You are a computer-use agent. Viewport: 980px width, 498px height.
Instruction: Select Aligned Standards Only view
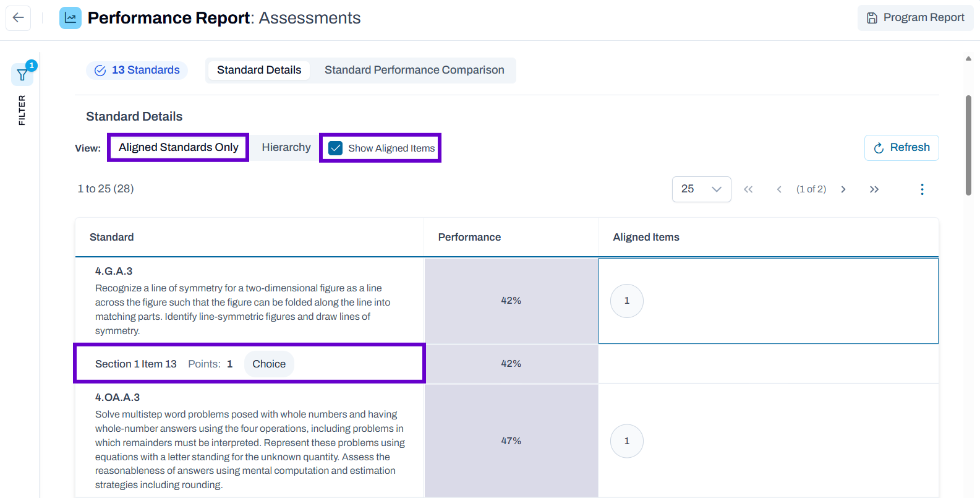(x=178, y=147)
